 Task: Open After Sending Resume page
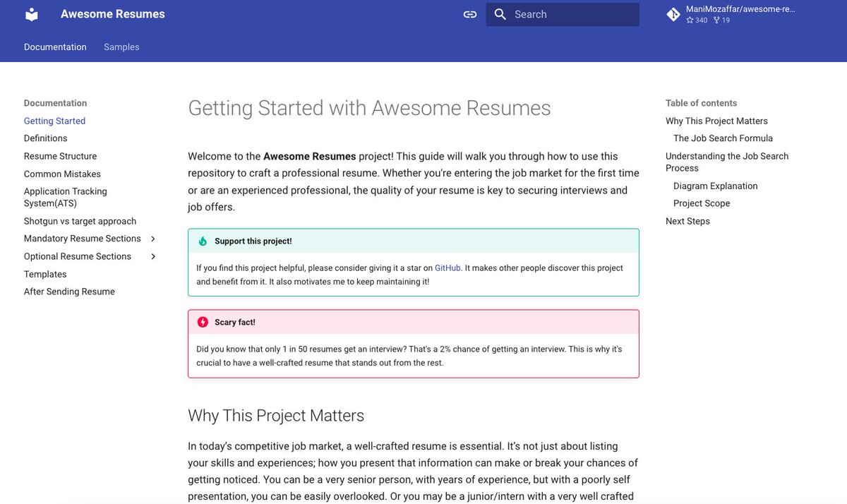69,292
